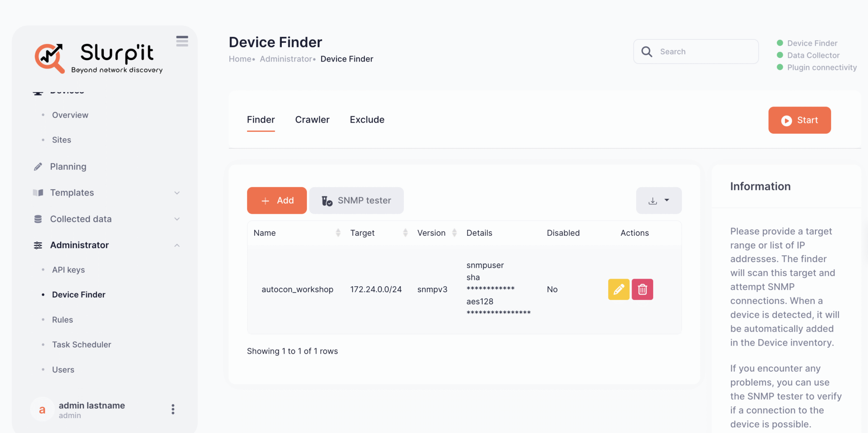The height and width of the screenshot is (433, 868).
Task: Click the hamburger menu icon in sidebar
Action: [182, 41]
